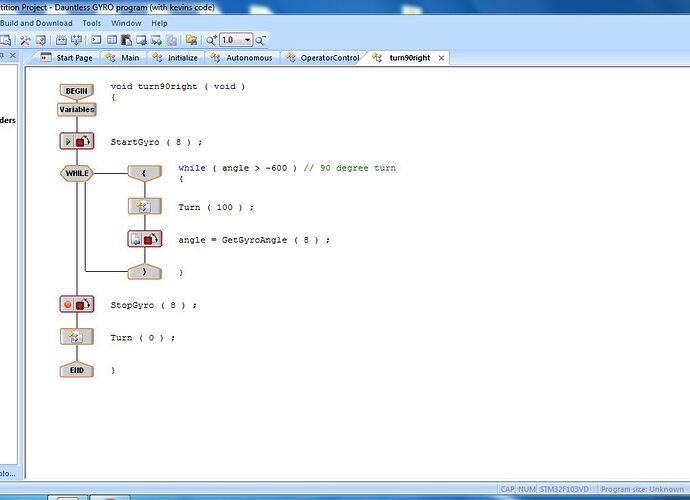Select the closing brace loop block
This screenshot has height=500, width=690.
(145, 272)
